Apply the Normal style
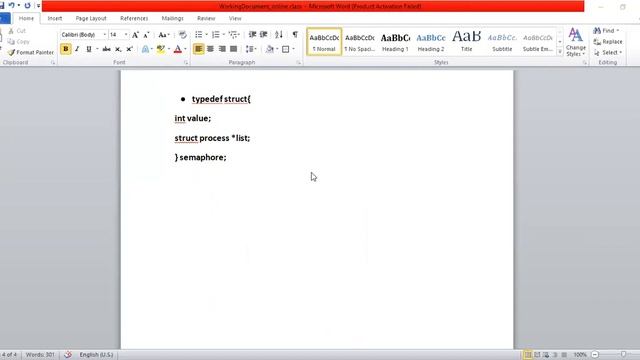This screenshot has height=360, width=640. coord(324,42)
